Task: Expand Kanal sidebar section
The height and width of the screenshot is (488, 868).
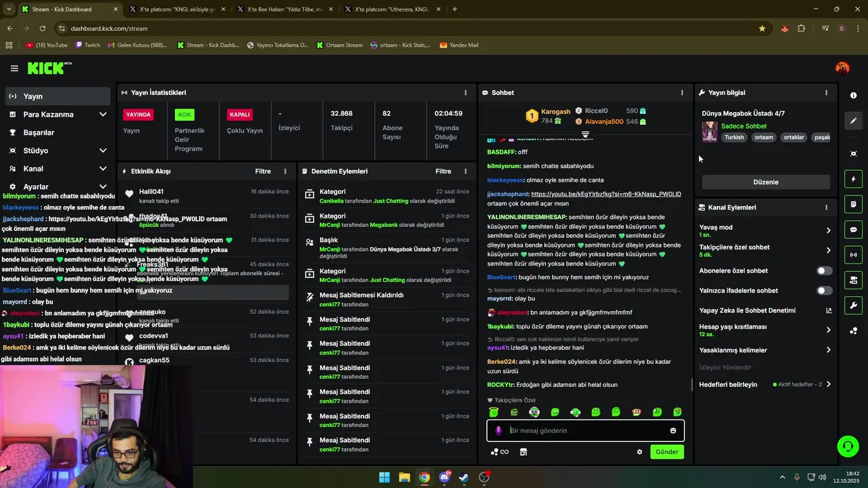Action: (x=102, y=169)
